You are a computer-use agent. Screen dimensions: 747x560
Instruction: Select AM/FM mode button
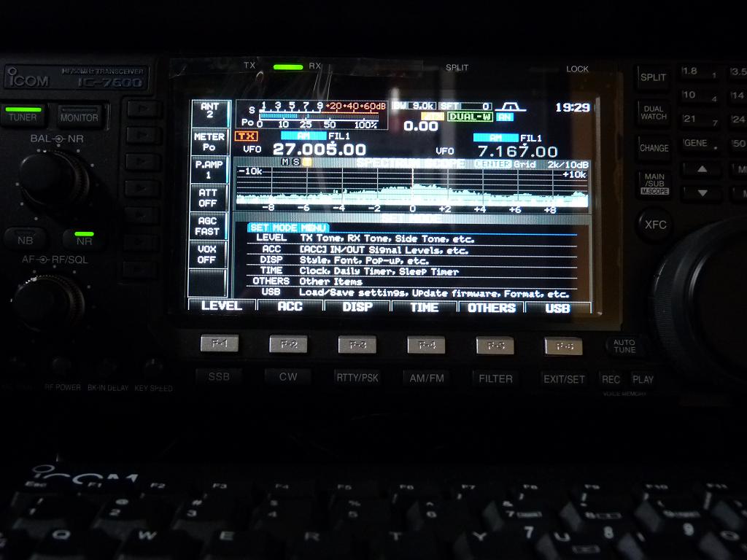tap(427, 378)
